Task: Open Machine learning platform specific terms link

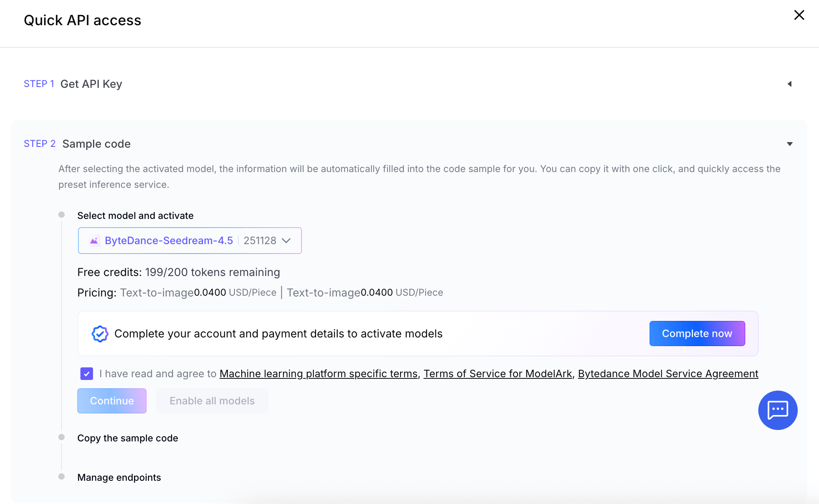Action: coord(318,374)
